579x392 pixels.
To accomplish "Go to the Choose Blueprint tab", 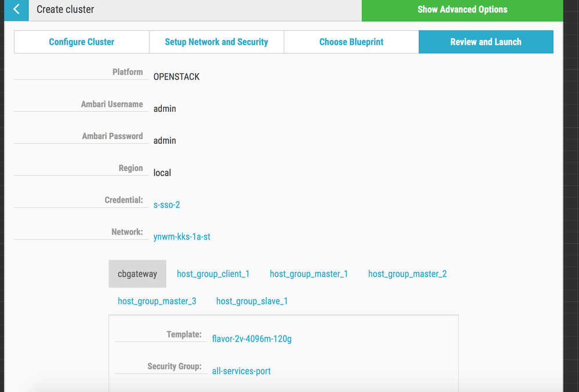I will coord(351,42).
